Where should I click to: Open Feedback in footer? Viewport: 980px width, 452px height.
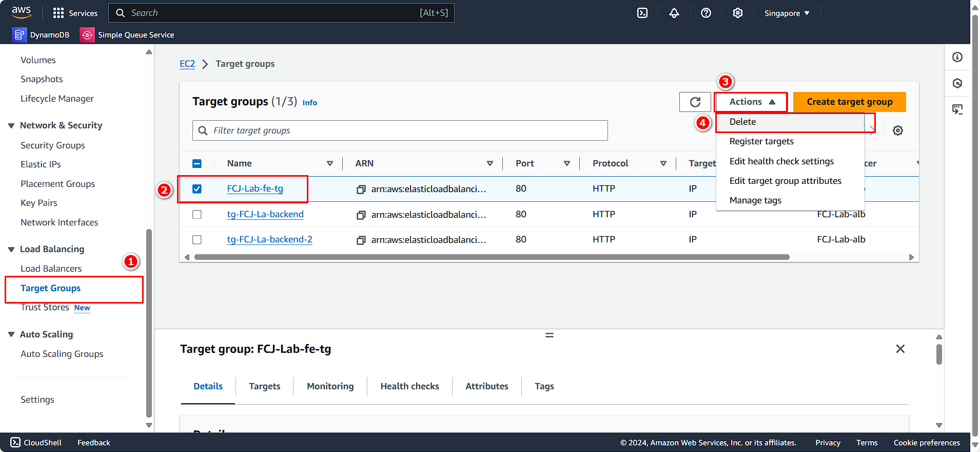tap(94, 443)
